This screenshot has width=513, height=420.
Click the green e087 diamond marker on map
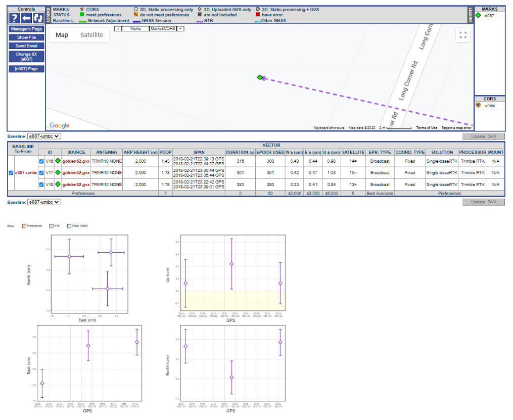pyautogui.click(x=260, y=77)
